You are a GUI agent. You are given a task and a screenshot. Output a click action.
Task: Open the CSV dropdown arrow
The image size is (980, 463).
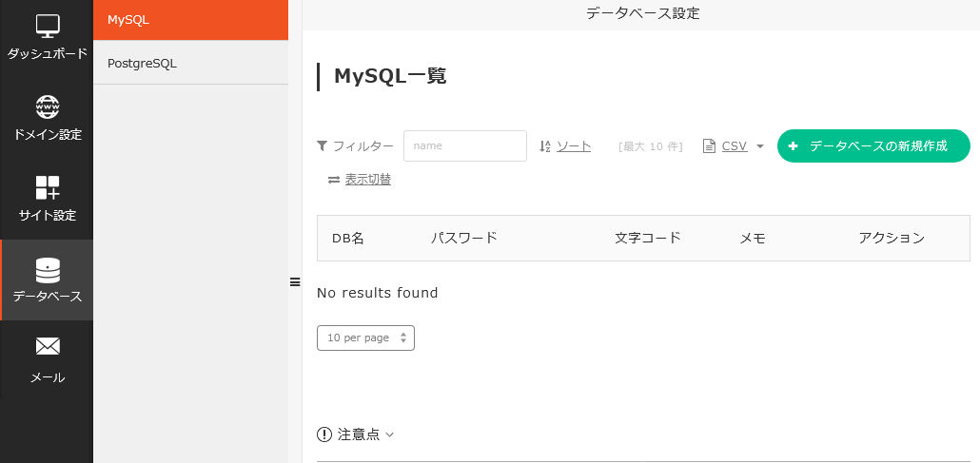pos(760,146)
